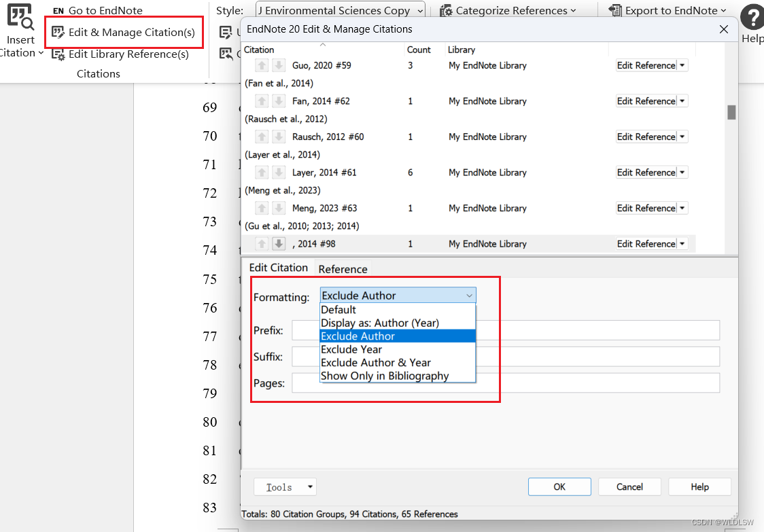The image size is (764, 532).
Task: Expand Export to EndNote menu
Action: coord(667,10)
